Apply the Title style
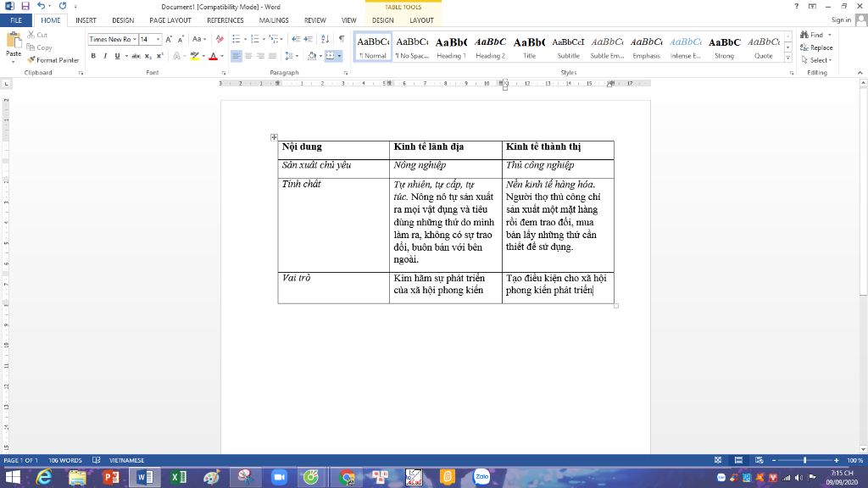868x488 pixels. tap(529, 47)
